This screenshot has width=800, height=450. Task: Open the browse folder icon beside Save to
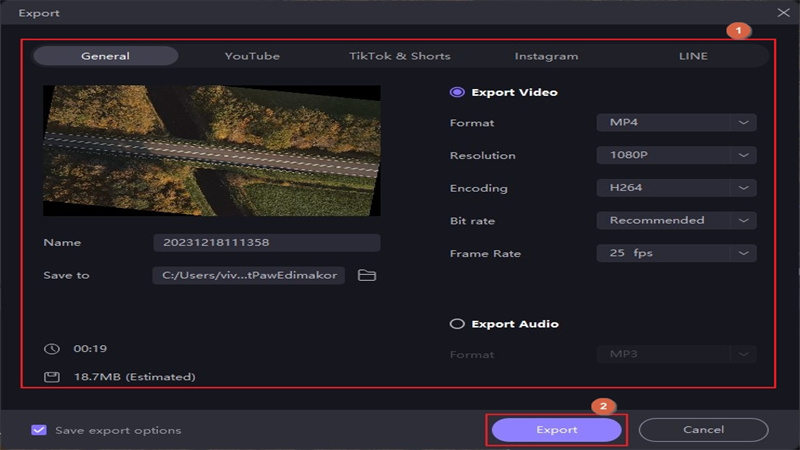point(366,276)
